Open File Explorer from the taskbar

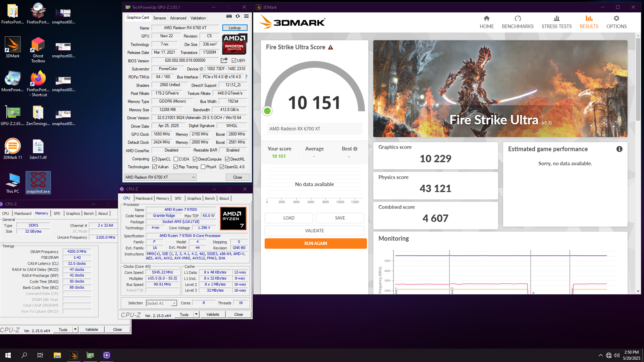57,355
